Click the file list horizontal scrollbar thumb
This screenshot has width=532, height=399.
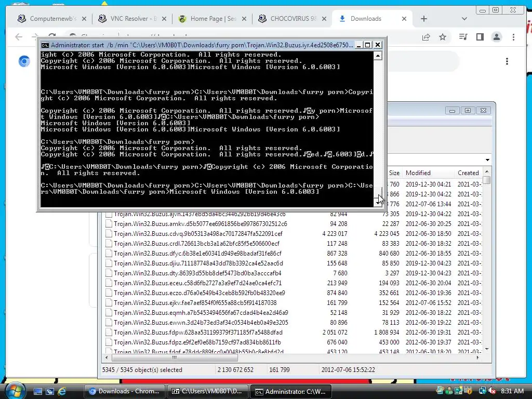(x=175, y=357)
